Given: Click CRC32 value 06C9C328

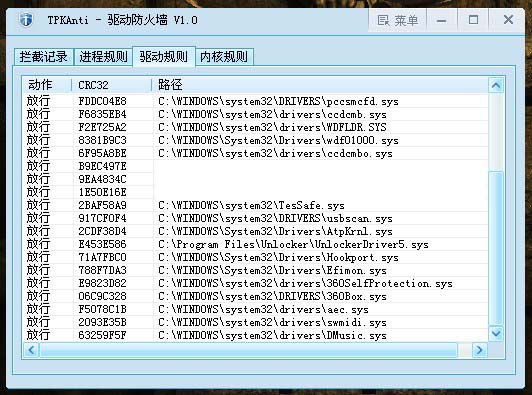Looking at the screenshot, I should point(102,296).
